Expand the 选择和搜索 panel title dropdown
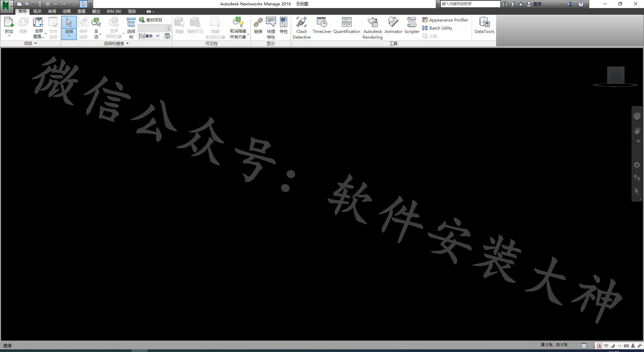The width and height of the screenshot is (644, 352). [x=116, y=43]
